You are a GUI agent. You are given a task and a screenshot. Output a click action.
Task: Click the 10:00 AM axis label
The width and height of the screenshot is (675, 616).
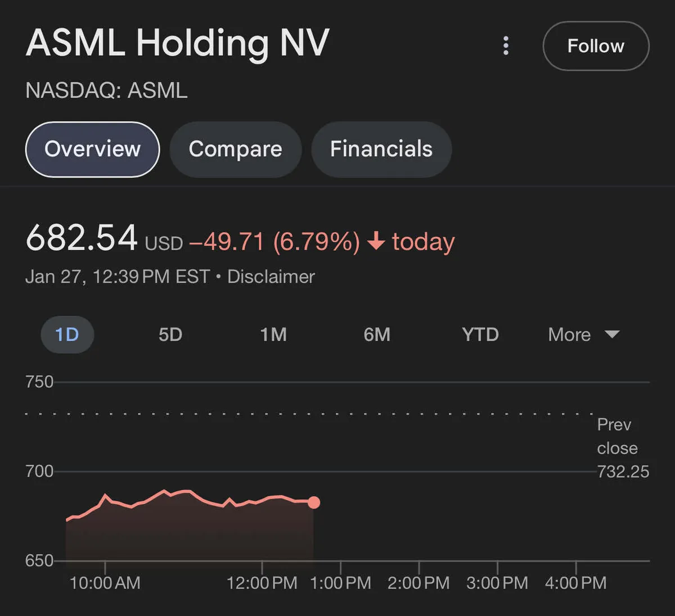(x=105, y=583)
